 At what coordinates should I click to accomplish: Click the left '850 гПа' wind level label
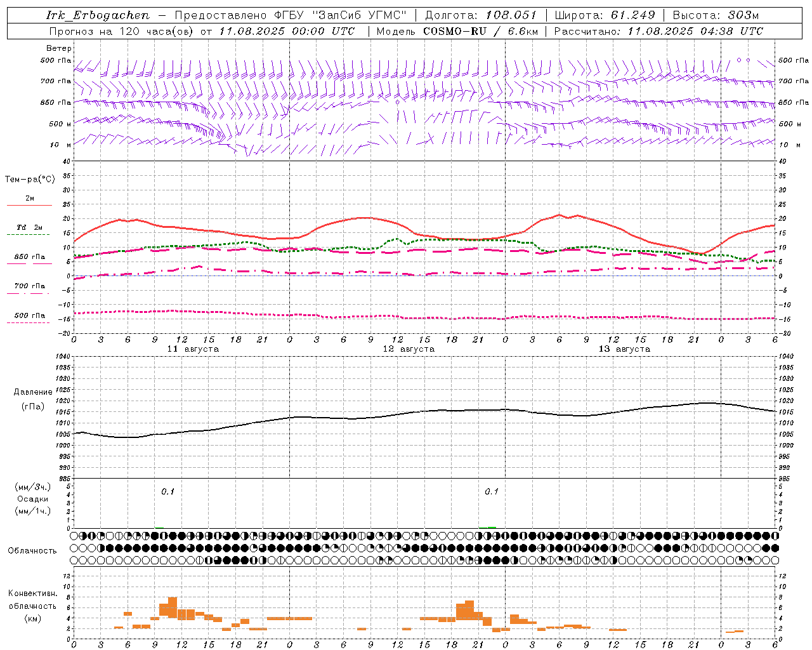click(x=56, y=102)
